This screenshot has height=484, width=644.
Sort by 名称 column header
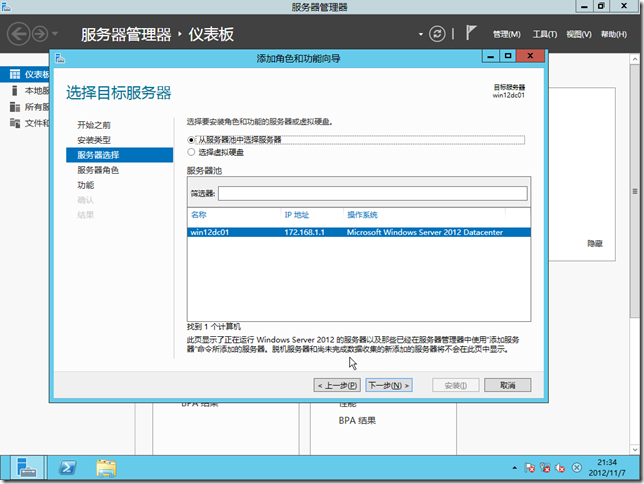point(199,214)
